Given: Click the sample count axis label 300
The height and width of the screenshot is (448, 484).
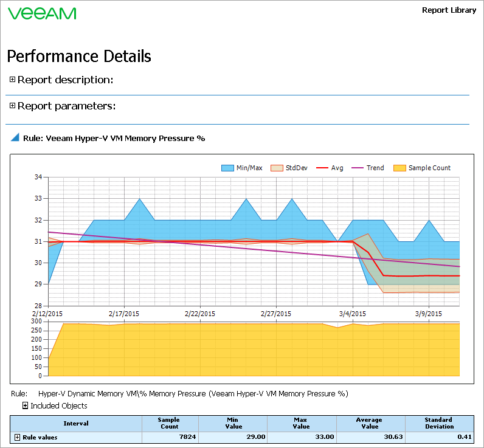Looking at the screenshot, I should tap(36, 321).
